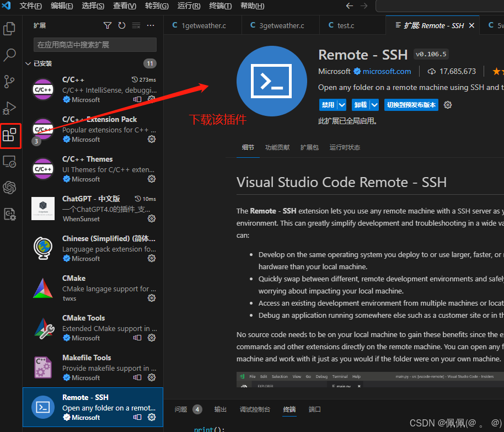
Task: Open the Extensions view icon
Action: coord(9,135)
